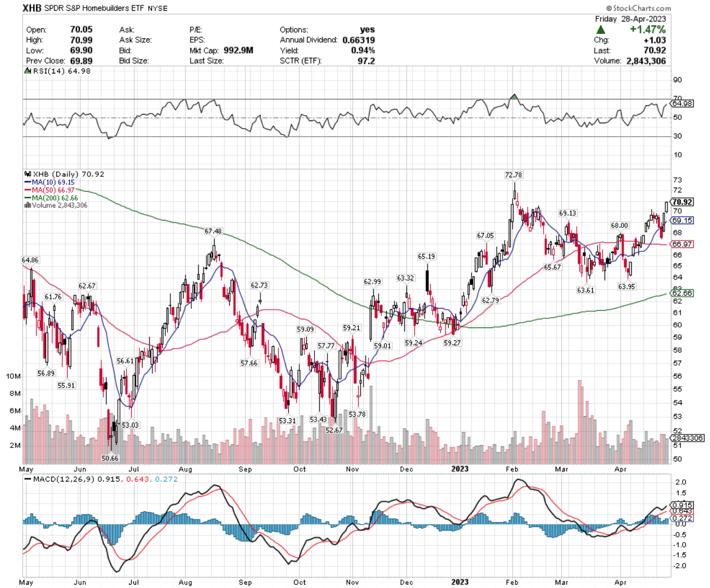Select the Open value 70.05

tap(81, 30)
